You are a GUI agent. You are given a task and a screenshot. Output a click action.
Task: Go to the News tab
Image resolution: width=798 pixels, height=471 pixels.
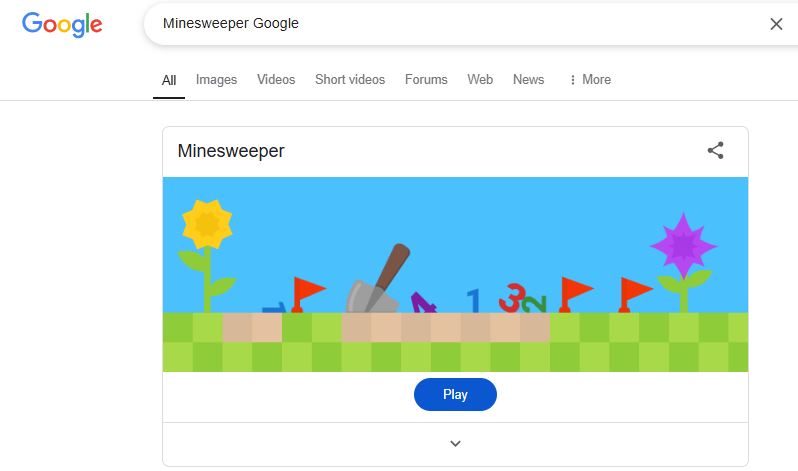coord(528,80)
